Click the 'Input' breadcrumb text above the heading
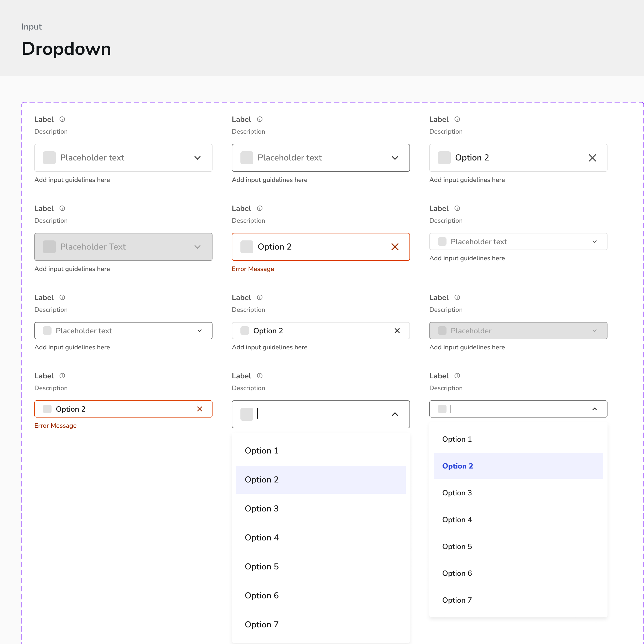 (x=32, y=27)
